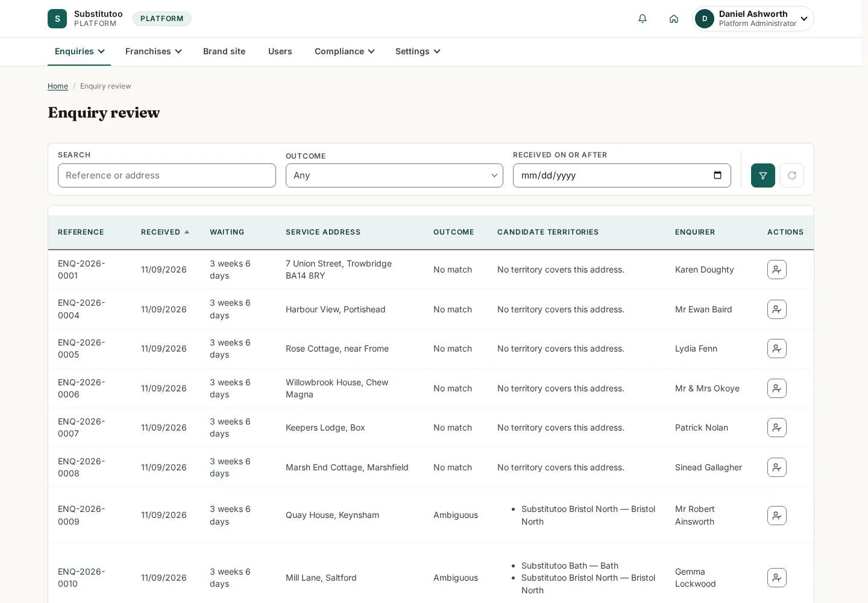Click enquirer name Mr Ewan Baird
This screenshot has width=868, height=603.
[703, 309]
